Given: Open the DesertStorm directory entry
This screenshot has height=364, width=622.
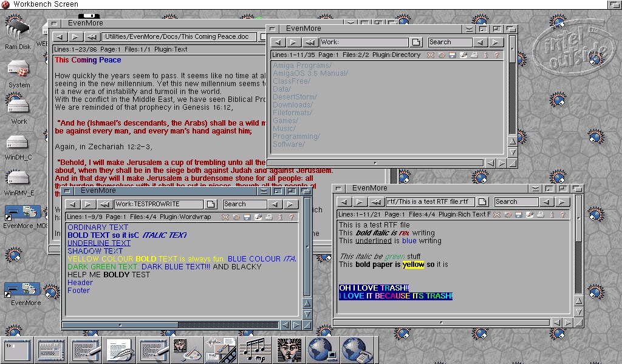Looking at the screenshot, I should coord(295,97).
